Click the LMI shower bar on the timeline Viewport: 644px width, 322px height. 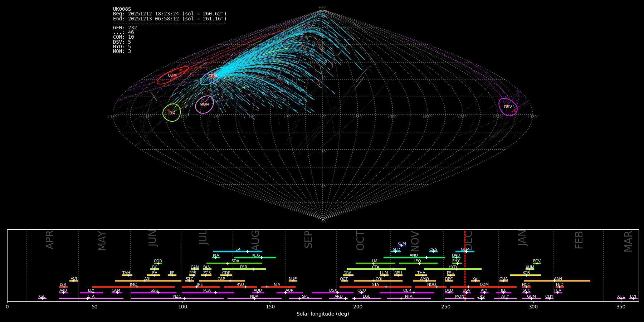375,263
